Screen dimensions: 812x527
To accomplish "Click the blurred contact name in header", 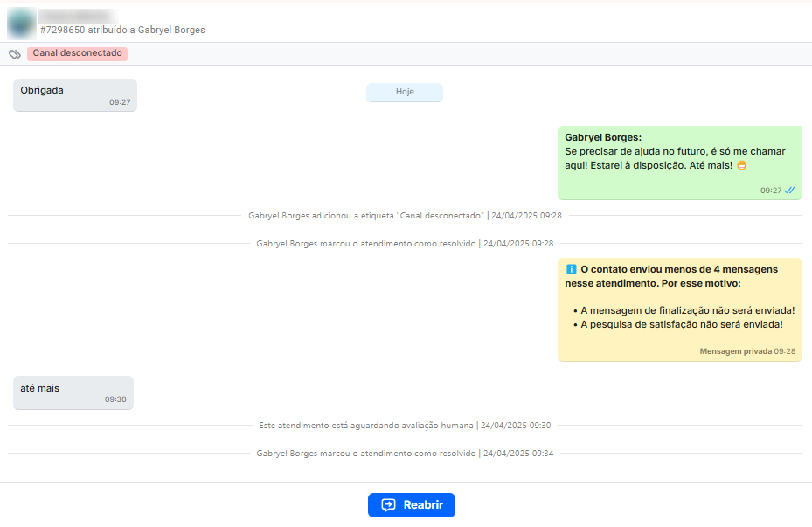I will point(79,16).
